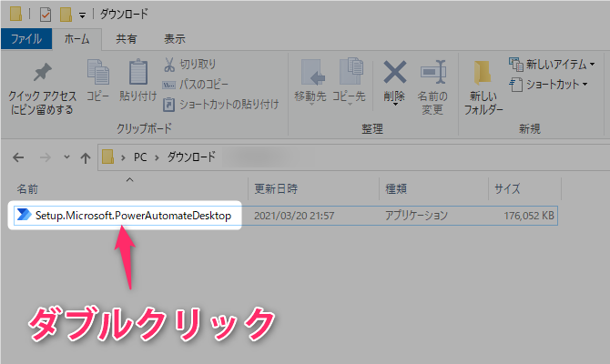Open Customize Quick Access Toolbar arrow

tap(82, 15)
